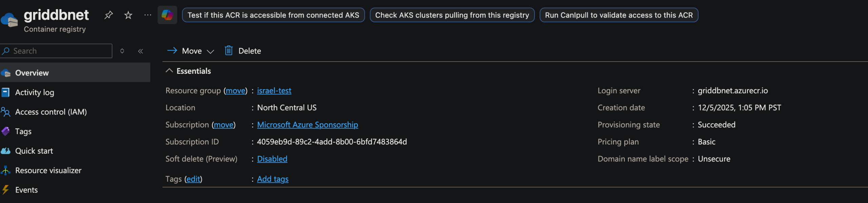Image resolution: width=868 pixels, height=203 pixels.
Task: Open the israel-test resource group link
Action: point(274,91)
